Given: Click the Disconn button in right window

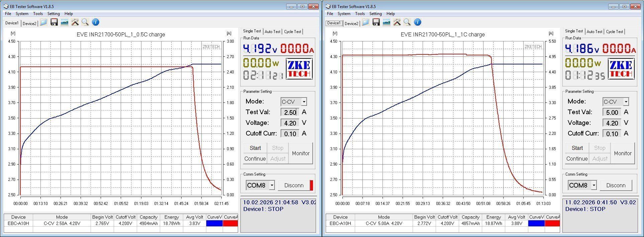Looking at the screenshot, I should pos(616,185).
